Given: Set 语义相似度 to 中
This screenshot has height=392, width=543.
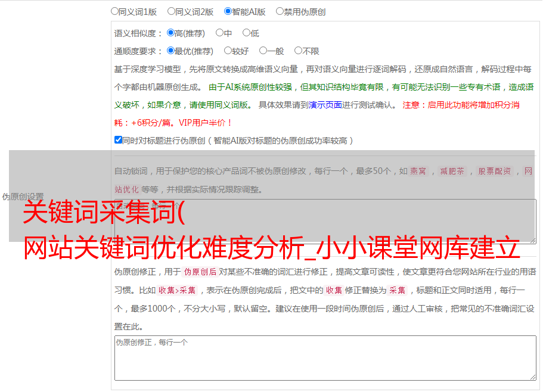Looking at the screenshot, I should tap(219, 33).
